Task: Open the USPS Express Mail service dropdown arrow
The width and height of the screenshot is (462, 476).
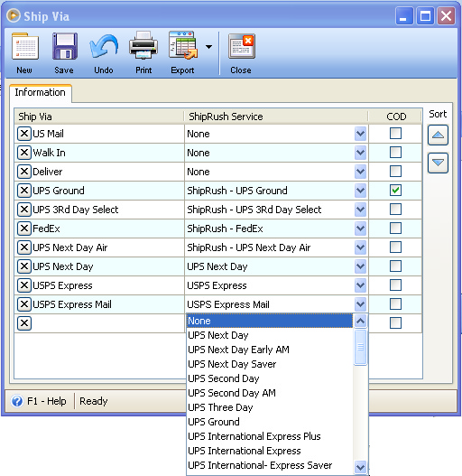Action: (x=360, y=304)
